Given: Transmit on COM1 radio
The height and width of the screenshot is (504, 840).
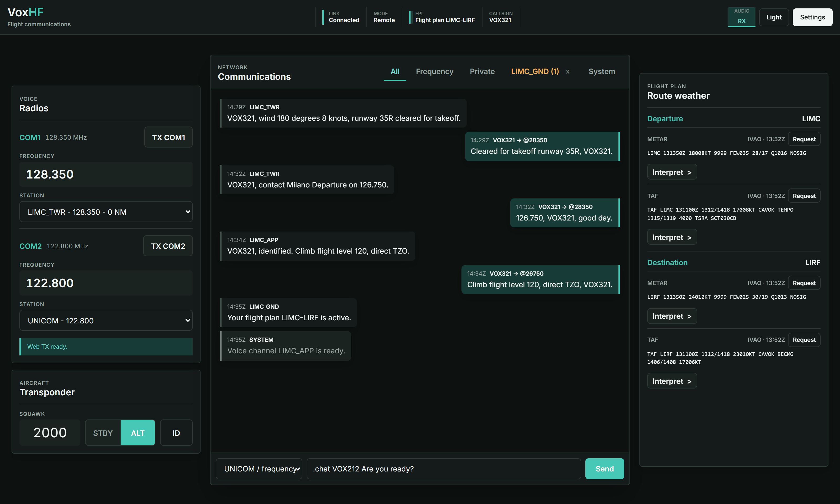Looking at the screenshot, I should 169,137.
